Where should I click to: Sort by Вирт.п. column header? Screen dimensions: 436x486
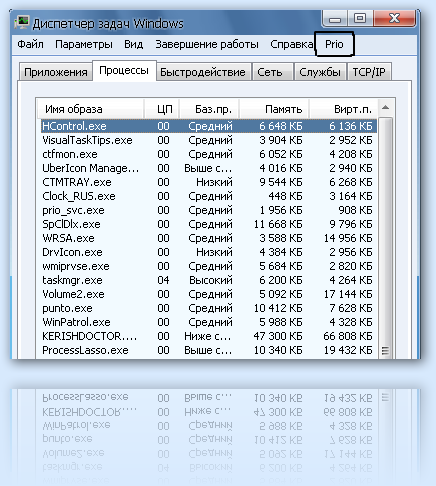coord(344,109)
